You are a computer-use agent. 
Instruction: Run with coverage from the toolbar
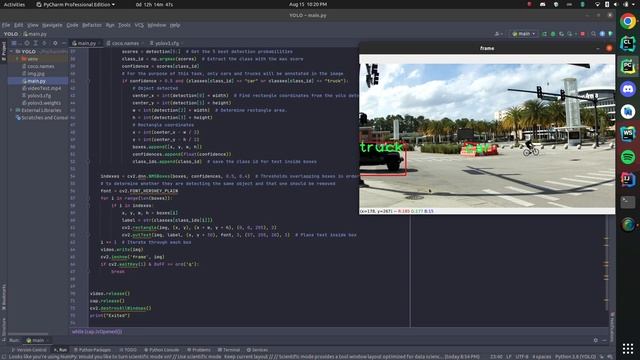pos(562,34)
